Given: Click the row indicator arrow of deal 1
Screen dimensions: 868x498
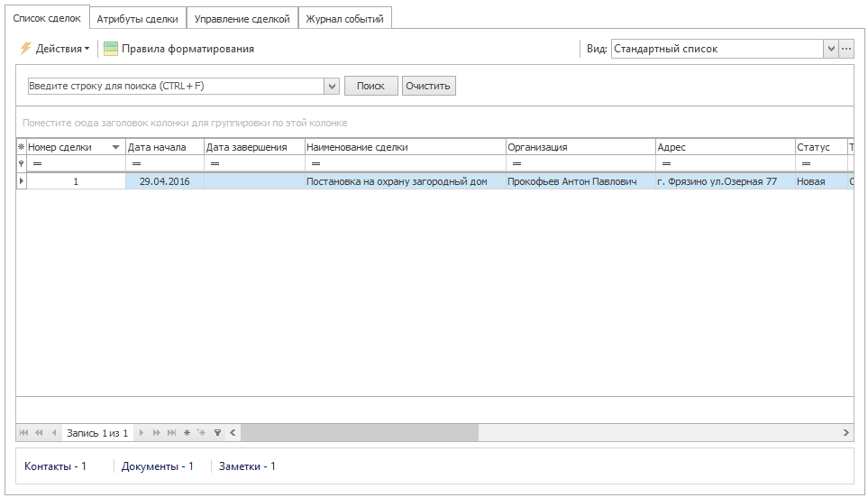Looking at the screenshot, I should (x=21, y=181).
